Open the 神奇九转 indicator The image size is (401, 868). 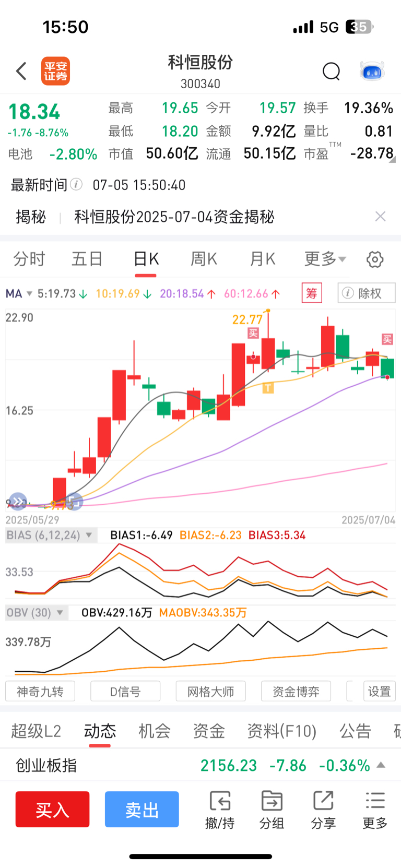click(x=40, y=692)
